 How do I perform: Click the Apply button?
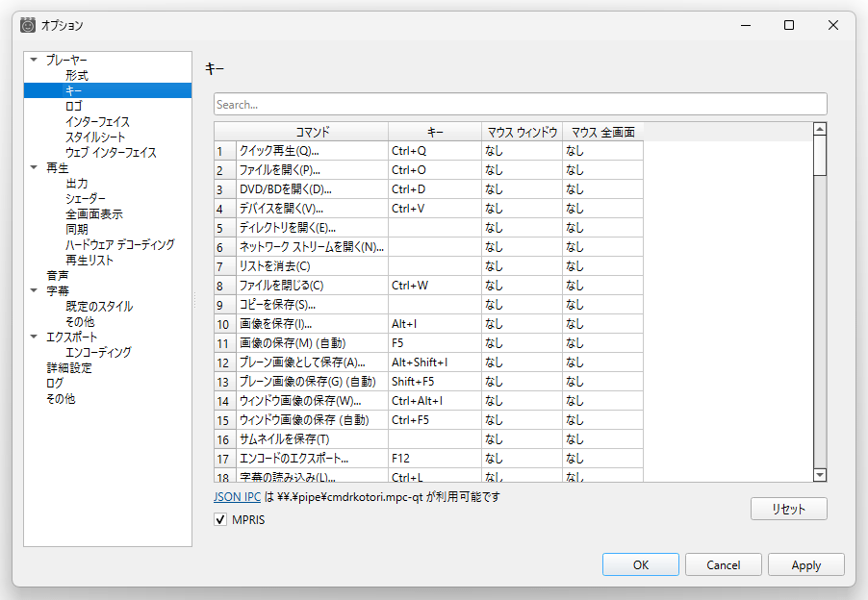click(806, 564)
